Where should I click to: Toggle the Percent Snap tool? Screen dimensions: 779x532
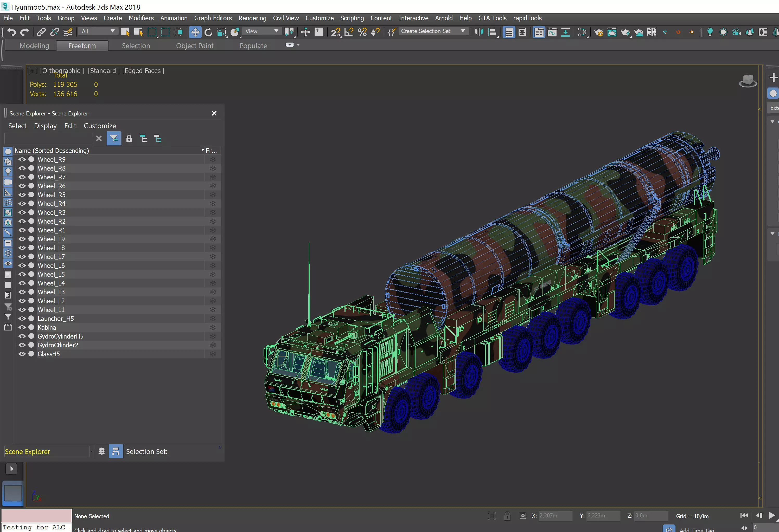coord(362,32)
